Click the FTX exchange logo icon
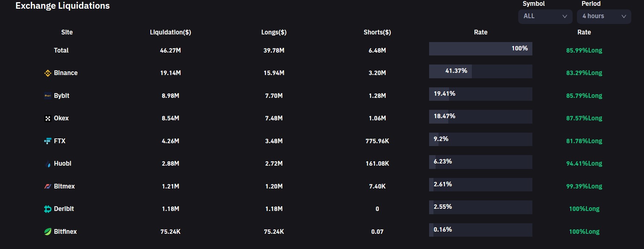The image size is (644, 249). pos(47,141)
